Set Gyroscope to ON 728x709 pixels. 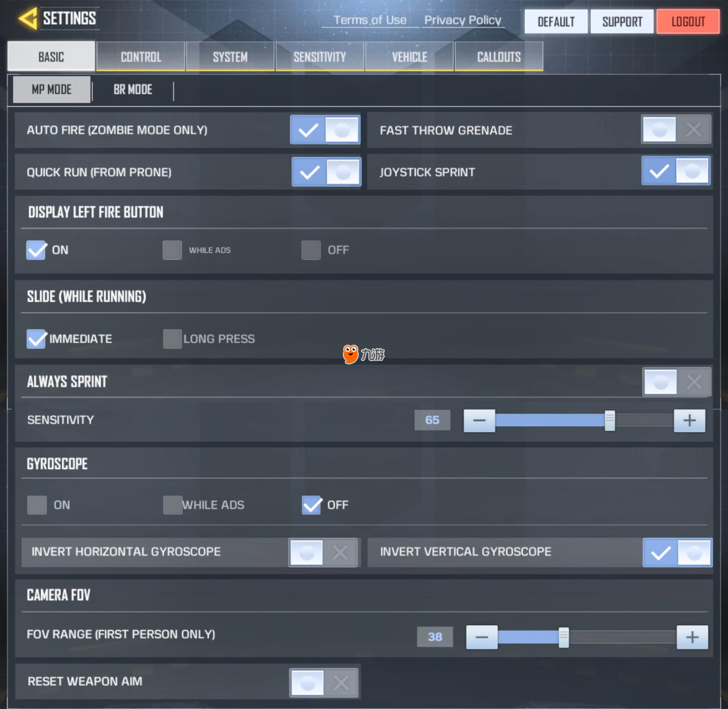37,505
